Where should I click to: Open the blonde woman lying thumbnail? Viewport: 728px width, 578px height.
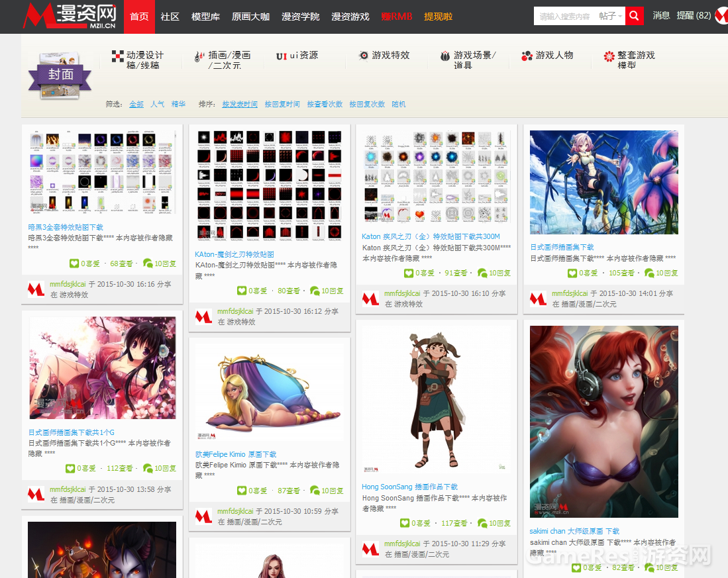(270, 393)
